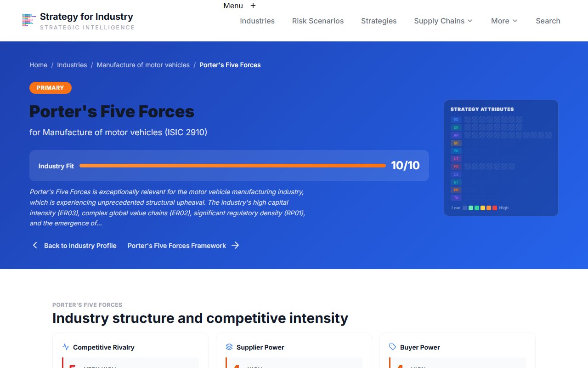
Task: Select the FR attribute badge
Action: point(456,167)
